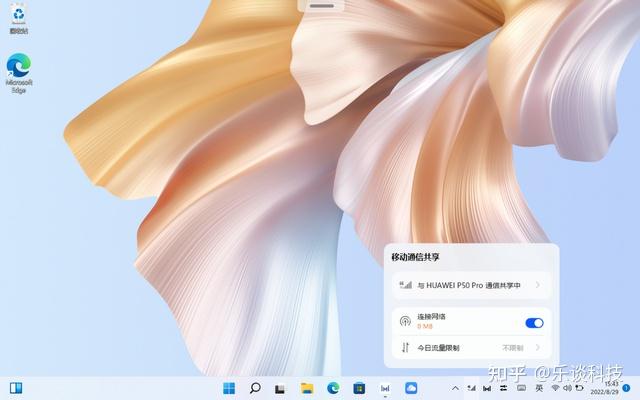Open the 与 HUAWEI P50 Pro 通信共享中 entry
Viewport: 640px width, 400px height.
coord(471,285)
